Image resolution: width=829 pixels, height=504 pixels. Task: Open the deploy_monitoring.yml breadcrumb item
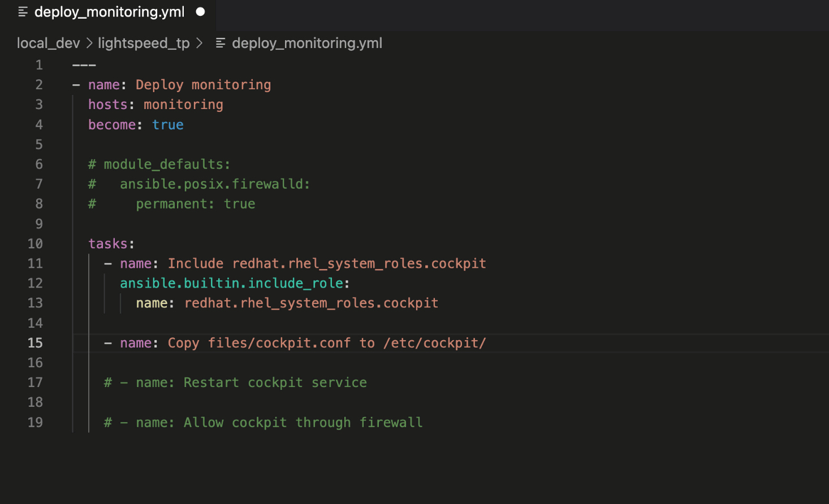[307, 43]
